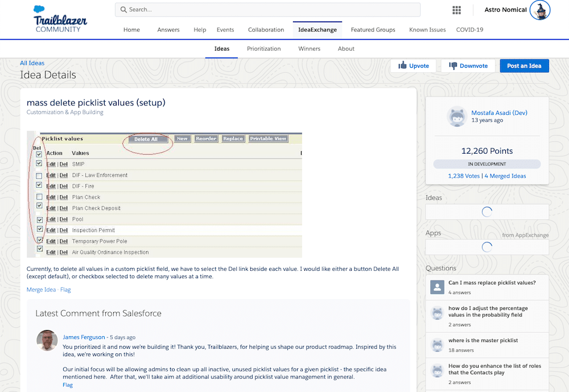Open Known Issues nav item
Viewport: 569px width, 392px height.
coord(427,30)
